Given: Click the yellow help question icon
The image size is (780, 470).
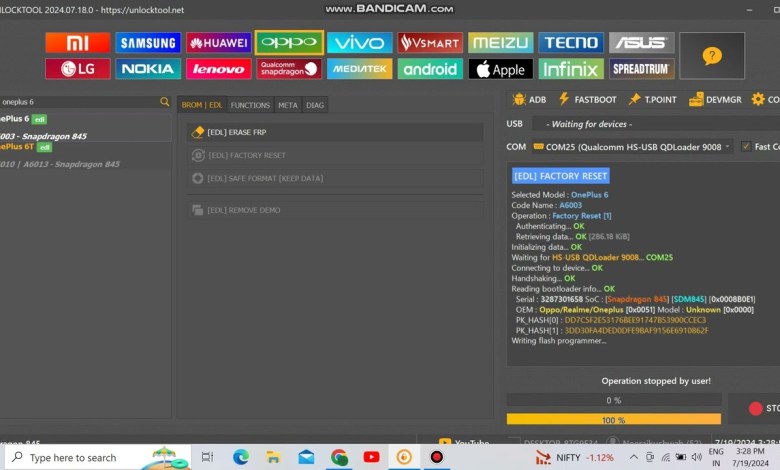Looking at the screenshot, I should (x=712, y=56).
